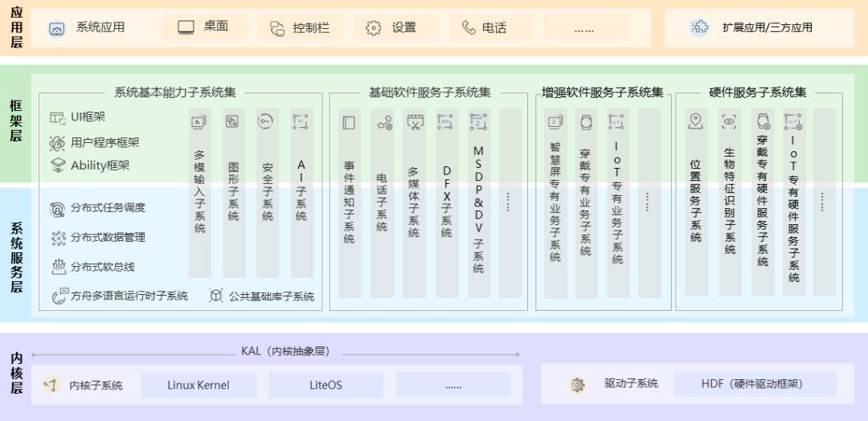
Task: Click the icon above 穿戴专有硬件服务子系统
Action: [764, 121]
